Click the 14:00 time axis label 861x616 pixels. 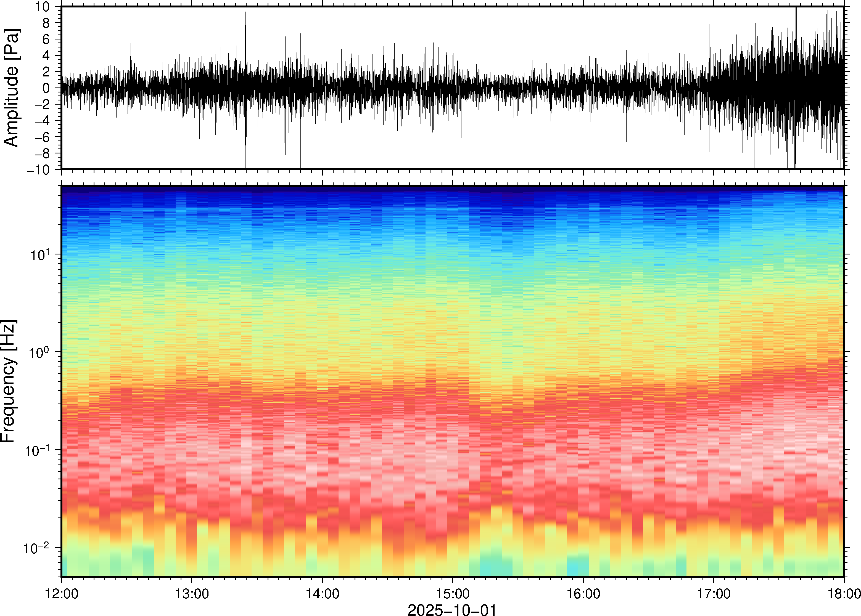(x=322, y=593)
